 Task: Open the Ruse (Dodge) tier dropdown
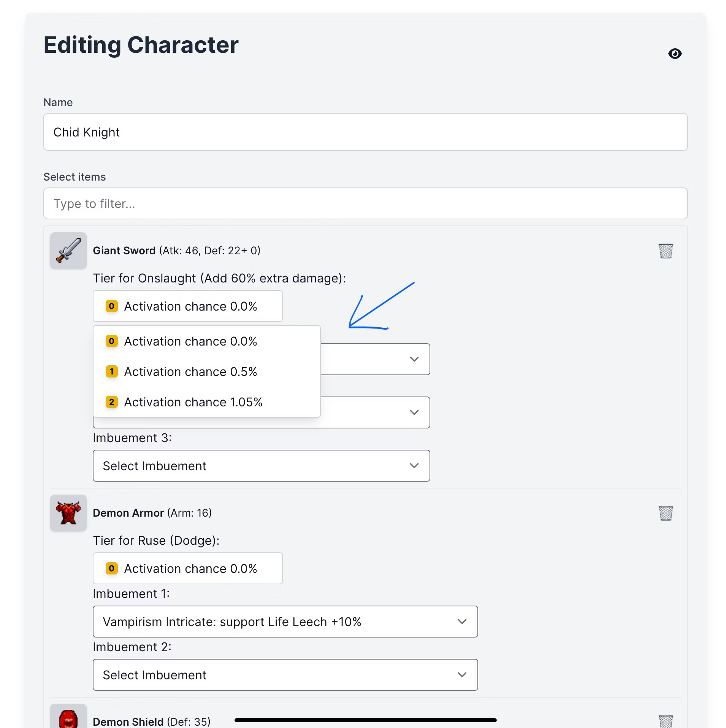click(x=188, y=569)
